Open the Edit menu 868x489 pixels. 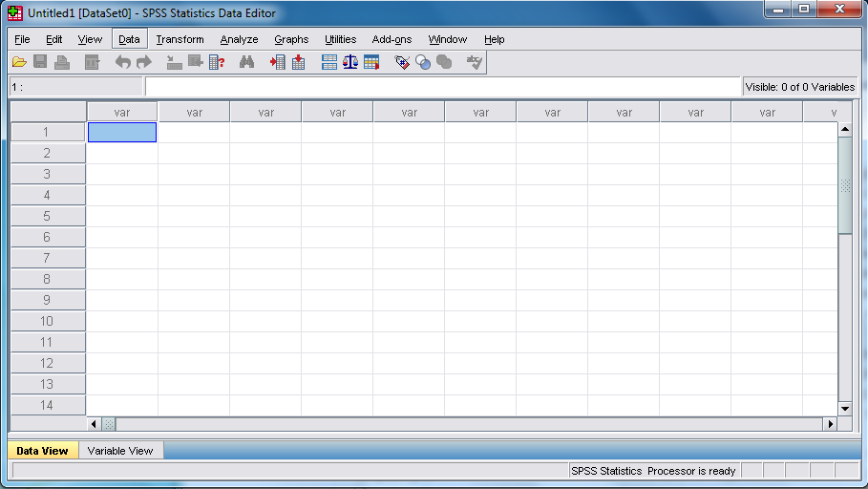coord(53,39)
